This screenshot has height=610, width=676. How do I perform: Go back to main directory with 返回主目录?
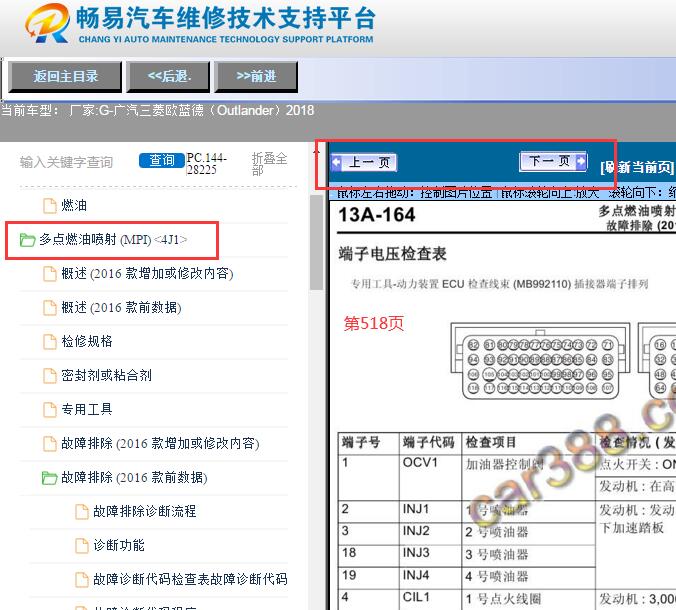(x=65, y=77)
